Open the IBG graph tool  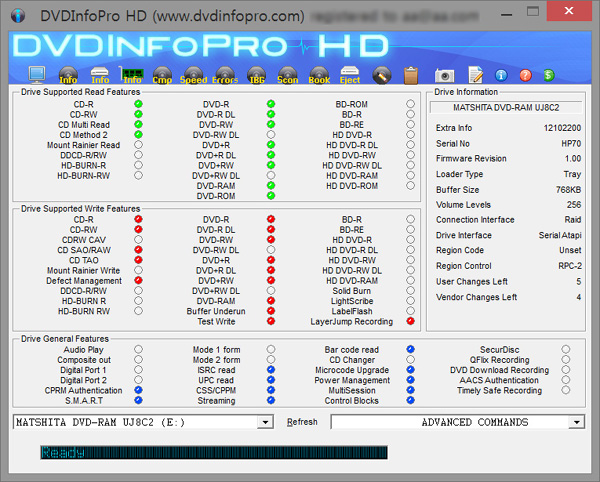click(256, 75)
